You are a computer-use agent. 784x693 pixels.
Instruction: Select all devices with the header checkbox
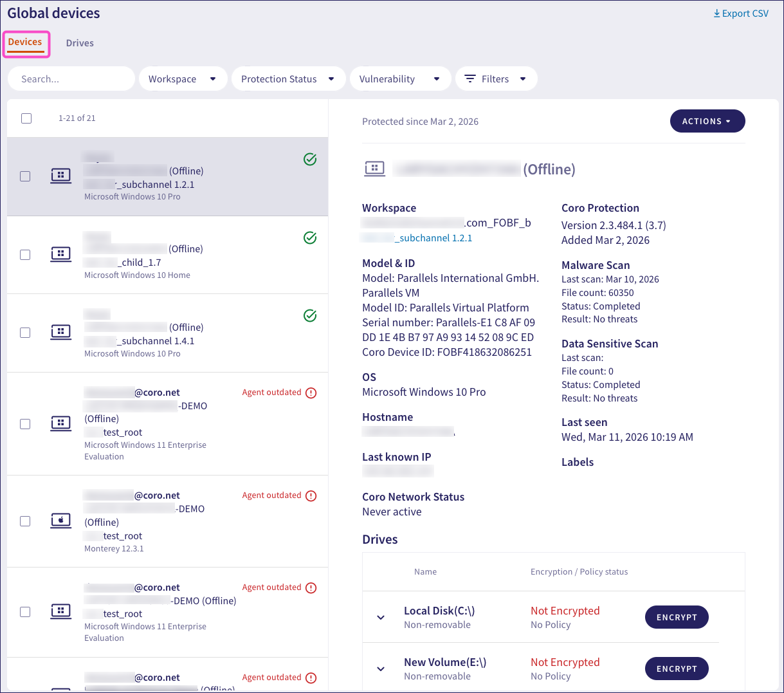tap(26, 118)
